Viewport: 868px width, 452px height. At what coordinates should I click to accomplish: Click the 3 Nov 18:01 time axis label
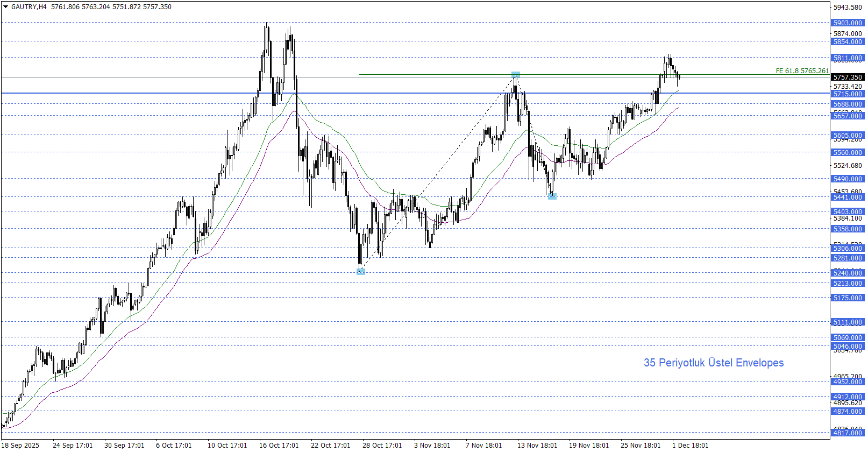point(432,446)
